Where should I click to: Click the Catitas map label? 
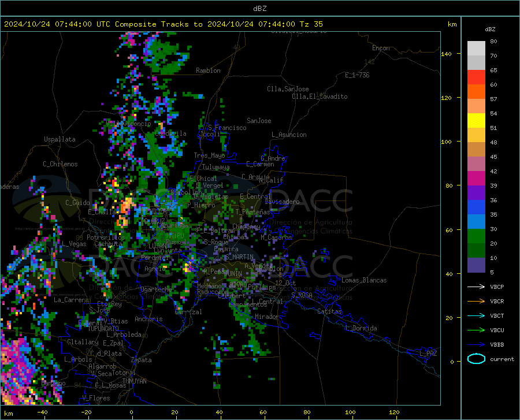[329, 311]
